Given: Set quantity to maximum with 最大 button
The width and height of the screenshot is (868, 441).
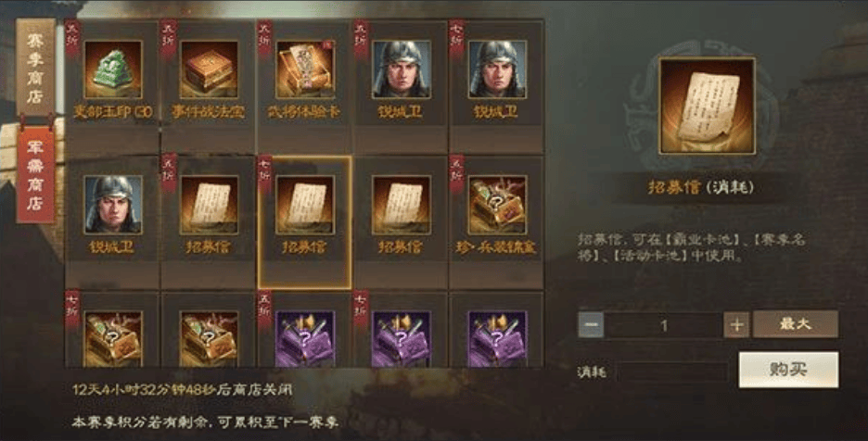Looking at the screenshot, I should point(796,324).
